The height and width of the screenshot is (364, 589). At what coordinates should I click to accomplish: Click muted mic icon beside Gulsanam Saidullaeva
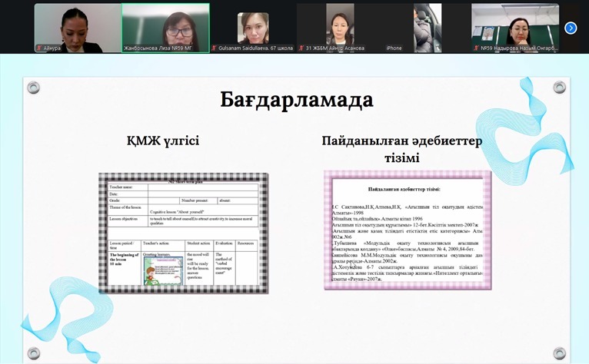pos(214,48)
